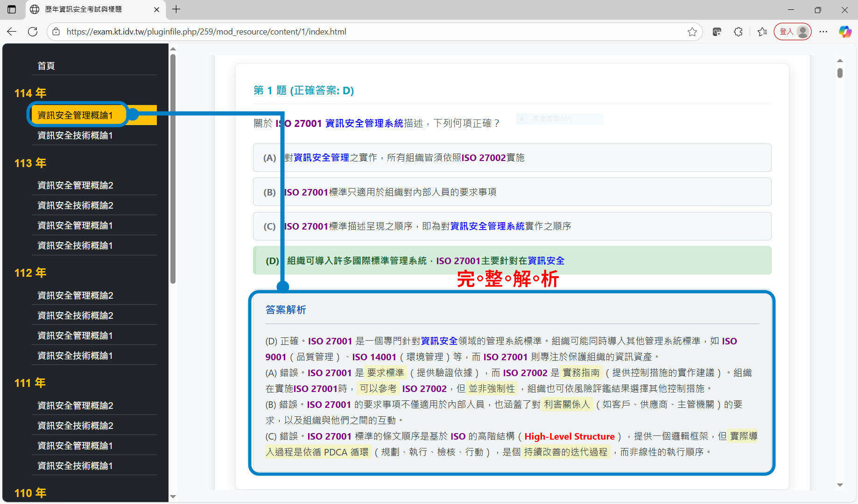Open the Settings and more ellipsis menu
The height and width of the screenshot is (504, 858).
(823, 32)
